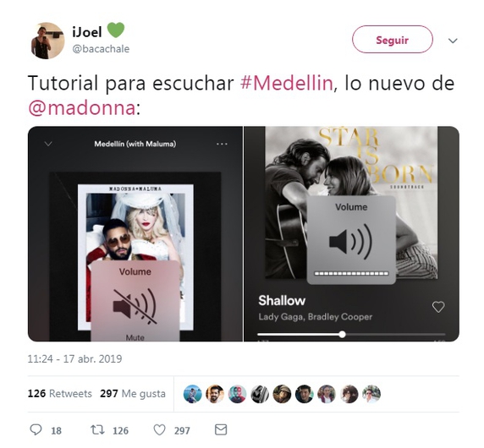The image size is (484, 448).
Task: Open the @madonna mention link
Action: click(x=82, y=108)
